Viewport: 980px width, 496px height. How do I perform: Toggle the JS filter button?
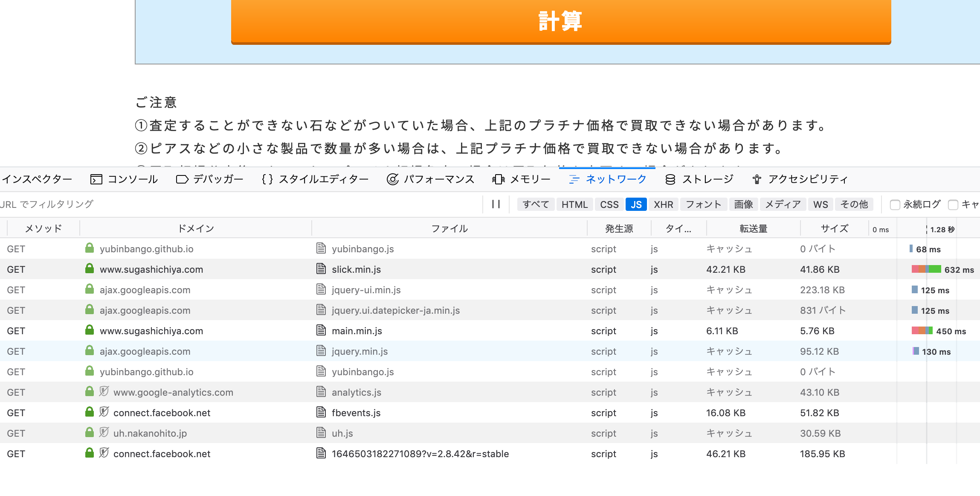pyautogui.click(x=636, y=204)
